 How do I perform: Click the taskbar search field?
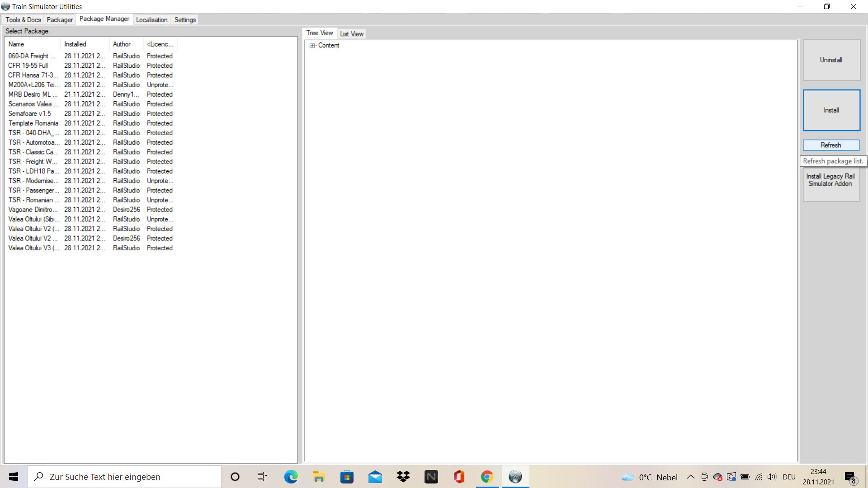pyautogui.click(x=124, y=477)
